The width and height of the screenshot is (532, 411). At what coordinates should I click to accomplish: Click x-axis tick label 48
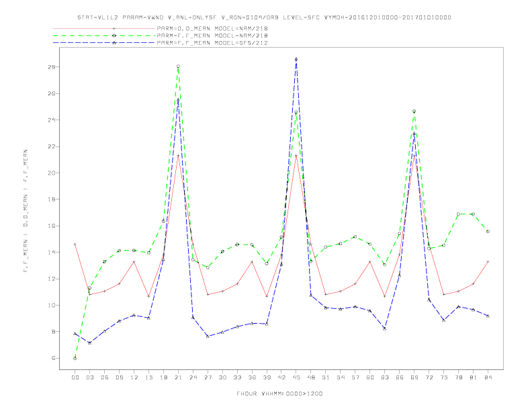[x=311, y=377]
